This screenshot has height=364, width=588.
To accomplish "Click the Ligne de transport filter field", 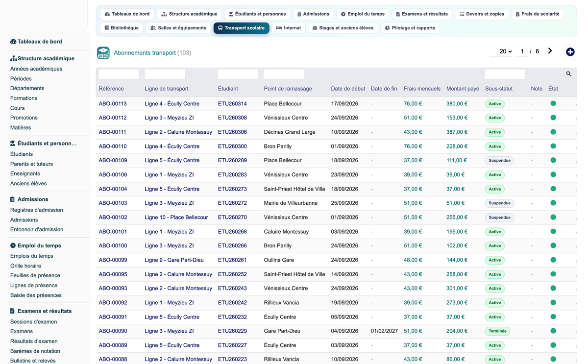I will (x=165, y=74).
